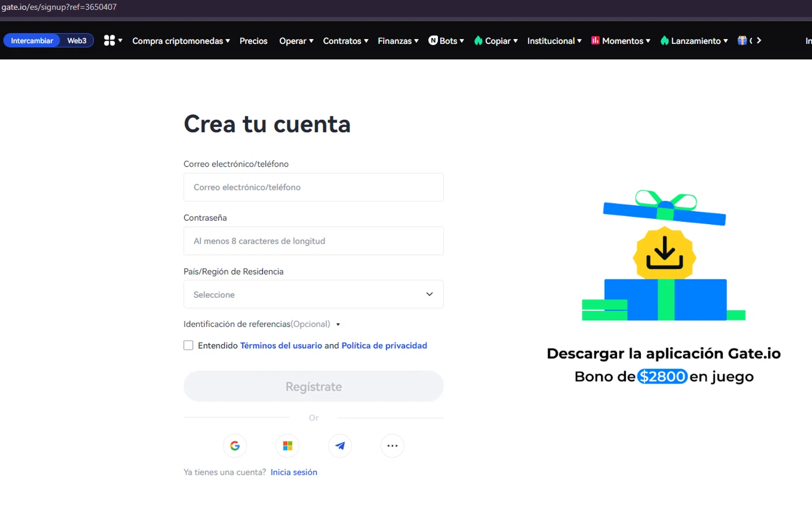Click the navbar right scroll arrow

759,41
